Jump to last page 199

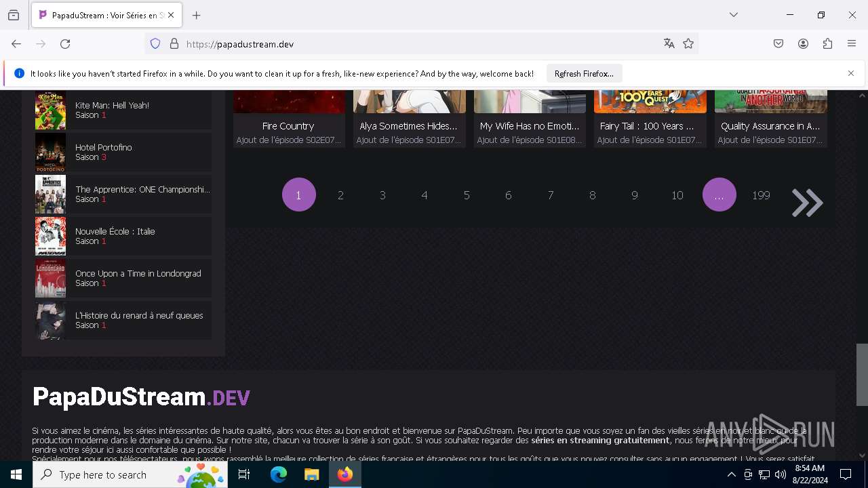[761, 195]
